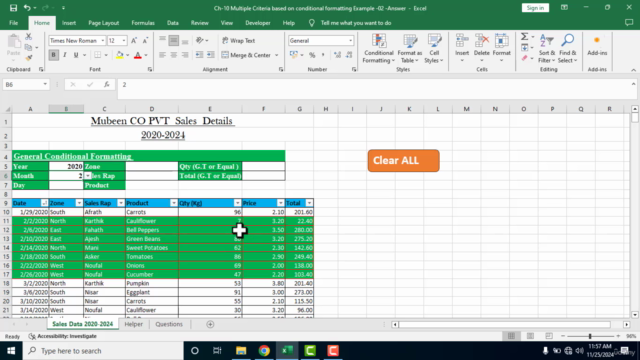The height and width of the screenshot is (360, 640).
Task: Open Find & Select menu
Action: pos(567,49)
